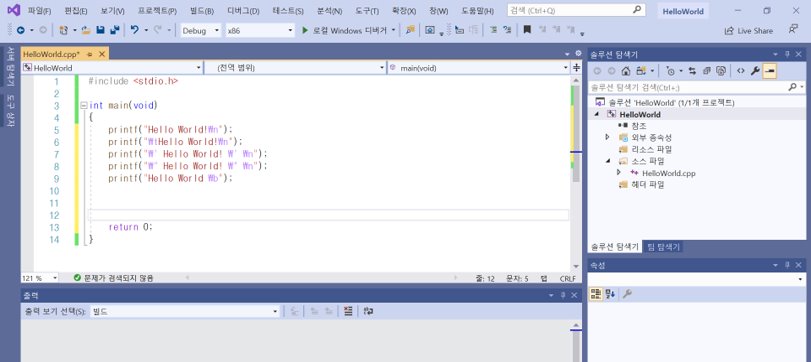Clear all output pane icon
Image resolution: width=811 pixels, height=362 pixels.
tap(348, 311)
